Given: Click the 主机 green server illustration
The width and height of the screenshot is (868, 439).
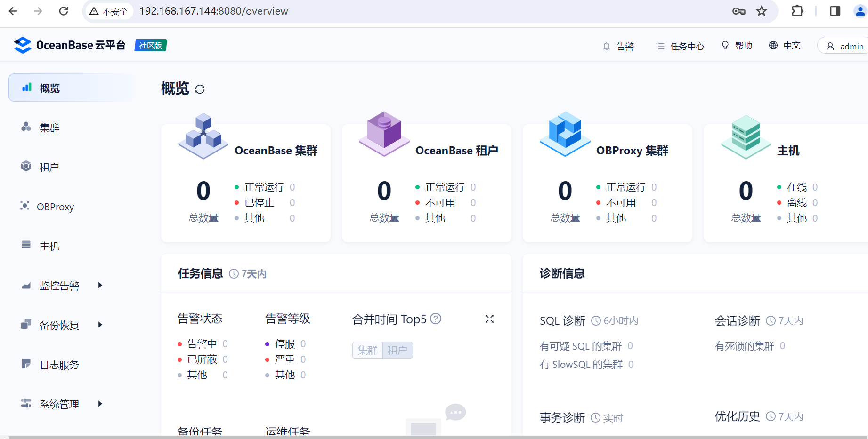Looking at the screenshot, I should (x=746, y=137).
